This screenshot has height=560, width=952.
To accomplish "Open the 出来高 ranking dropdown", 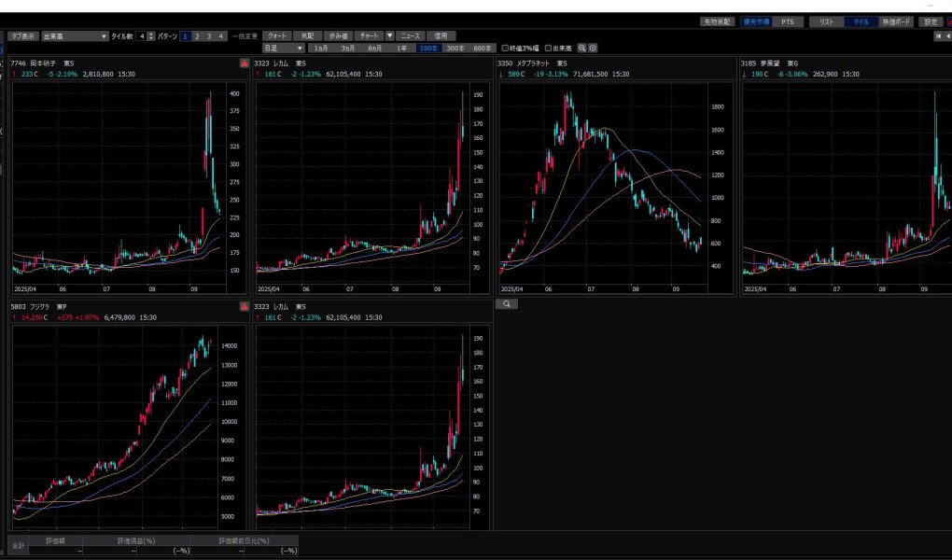I will click(x=74, y=35).
